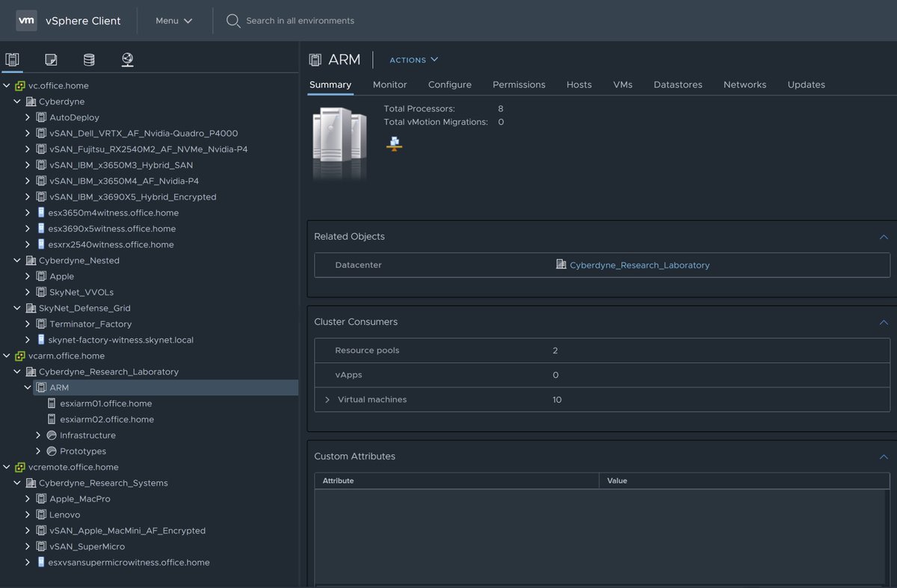
Task: Open the Cyberdyne_Research_Laboratory datacenter link
Action: point(639,265)
